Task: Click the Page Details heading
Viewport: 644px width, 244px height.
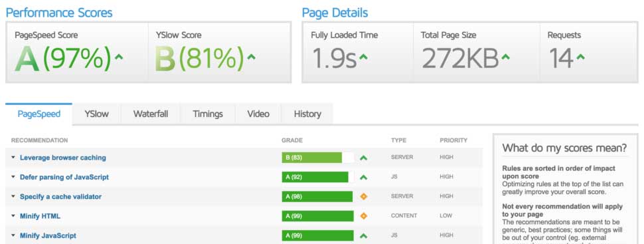Action: tap(335, 13)
